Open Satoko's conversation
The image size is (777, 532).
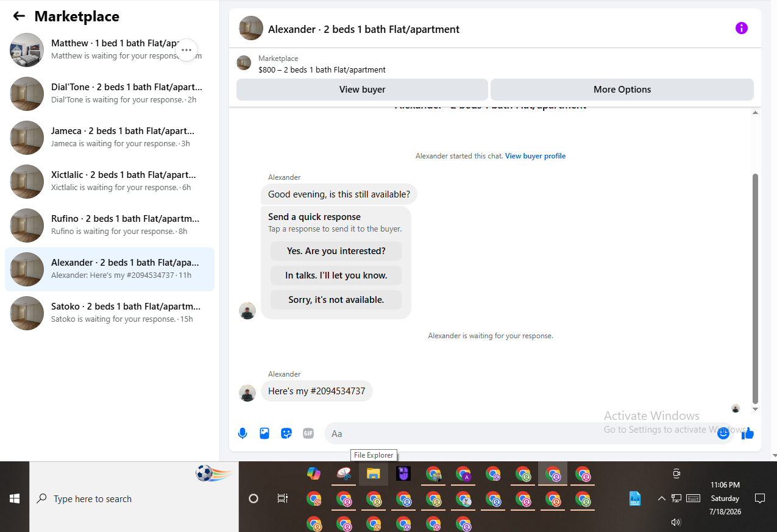[x=110, y=313]
